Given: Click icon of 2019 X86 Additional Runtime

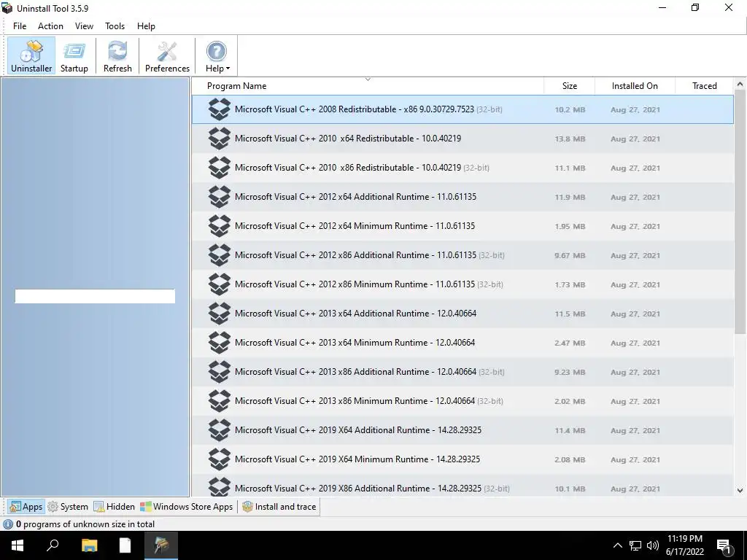Looking at the screenshot, I should (220, 486).
